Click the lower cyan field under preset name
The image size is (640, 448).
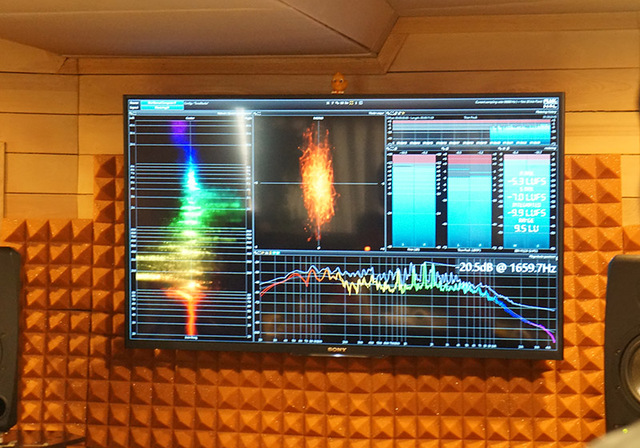click(x=162, y=107)
